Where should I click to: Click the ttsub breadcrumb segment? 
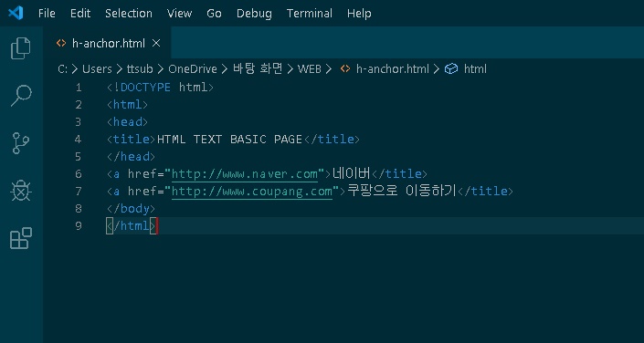coord(140,69)
